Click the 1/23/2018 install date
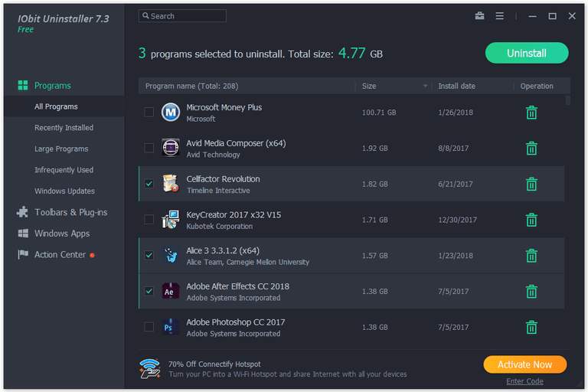This screenshot has height=392, width=588. click(456, 256)
